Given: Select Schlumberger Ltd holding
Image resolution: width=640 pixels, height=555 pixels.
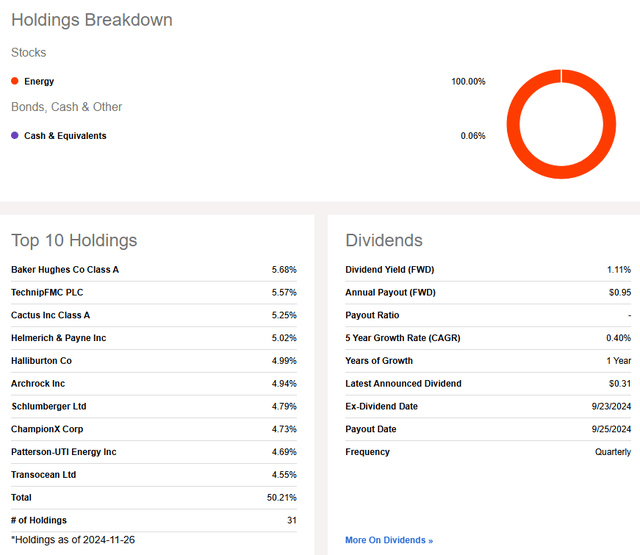Looking at the screenshot, I should click(48, 406).
